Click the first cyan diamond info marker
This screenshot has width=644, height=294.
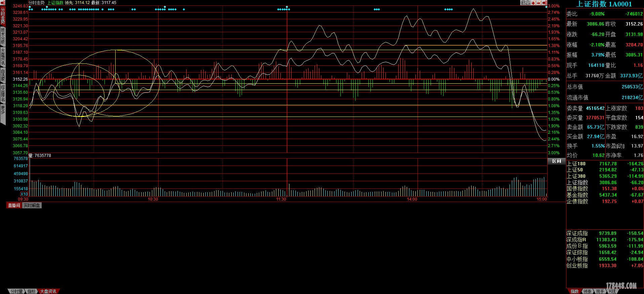tap(30, 9)
